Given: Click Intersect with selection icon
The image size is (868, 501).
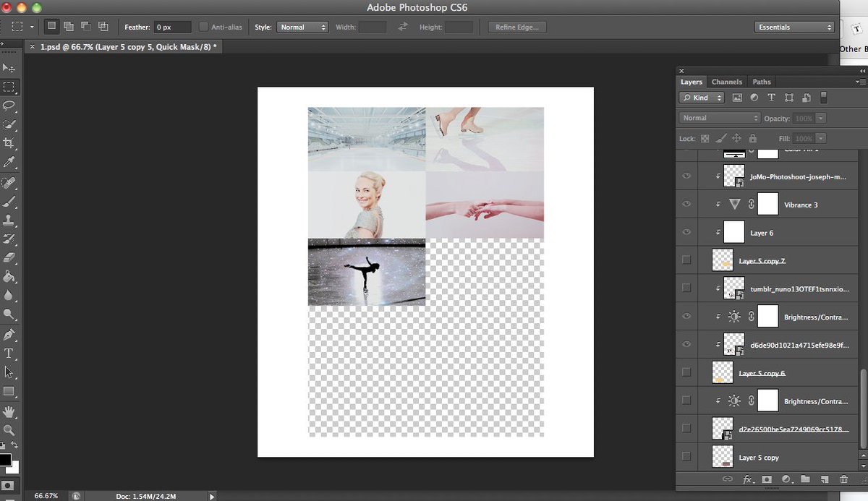Looking at the screenshot, I should (x=103, y=27).
